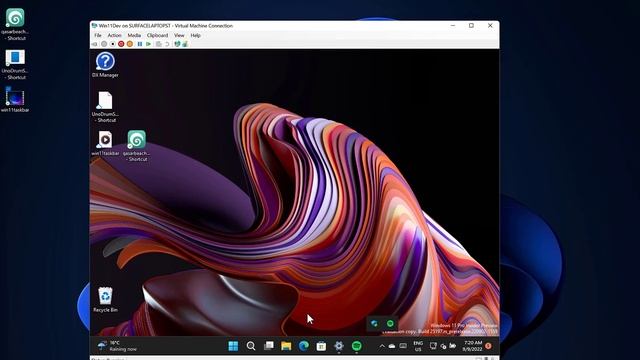Select qasarbeach shortcut on host desktop
640x360 pixels.
click(15, 24)
